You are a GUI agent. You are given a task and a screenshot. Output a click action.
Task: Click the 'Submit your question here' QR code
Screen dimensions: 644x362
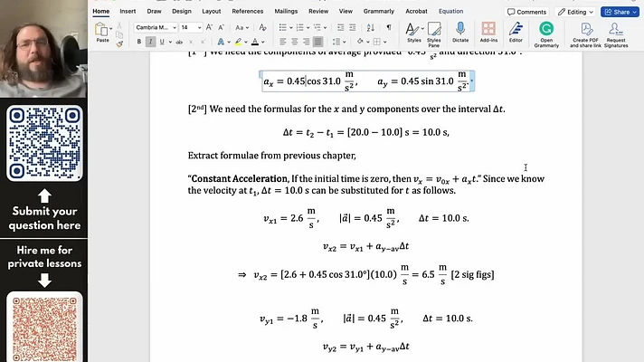pyautogui.click(x=44, y=143)
